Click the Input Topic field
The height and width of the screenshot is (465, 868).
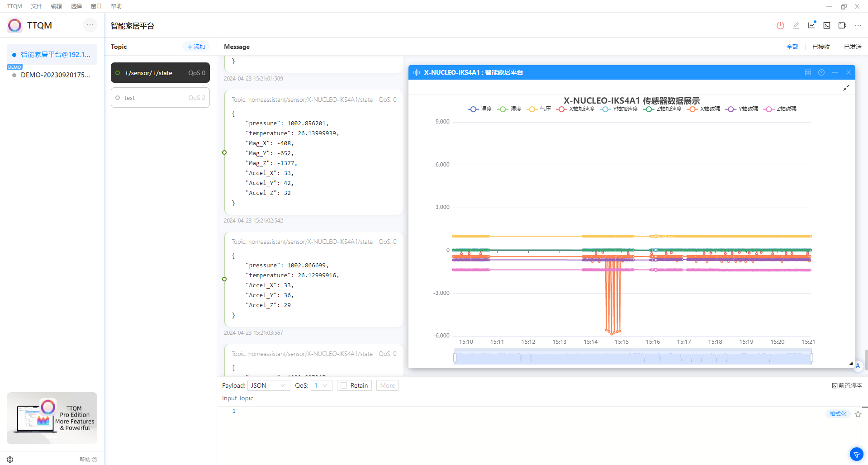(x=542, y=398)
